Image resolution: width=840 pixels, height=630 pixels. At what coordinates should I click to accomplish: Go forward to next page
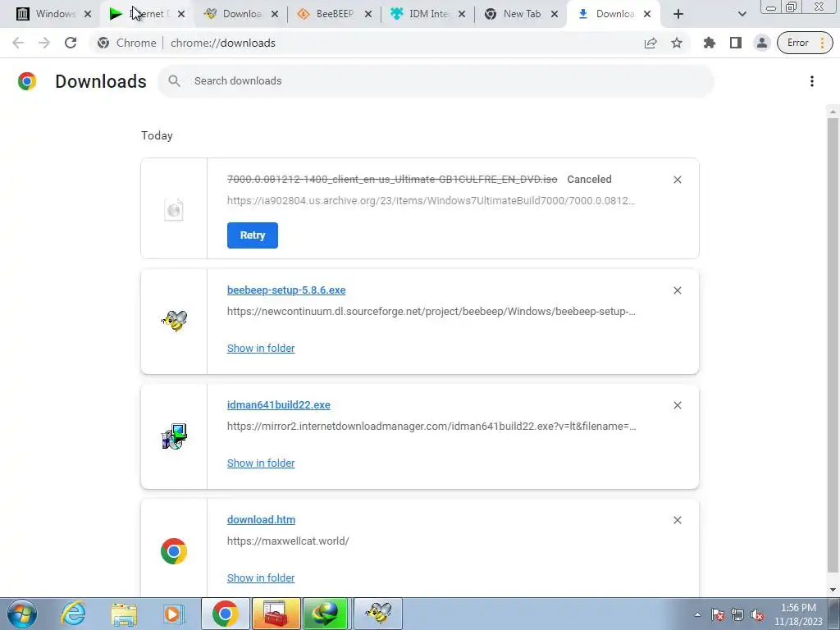pos(44,43)
